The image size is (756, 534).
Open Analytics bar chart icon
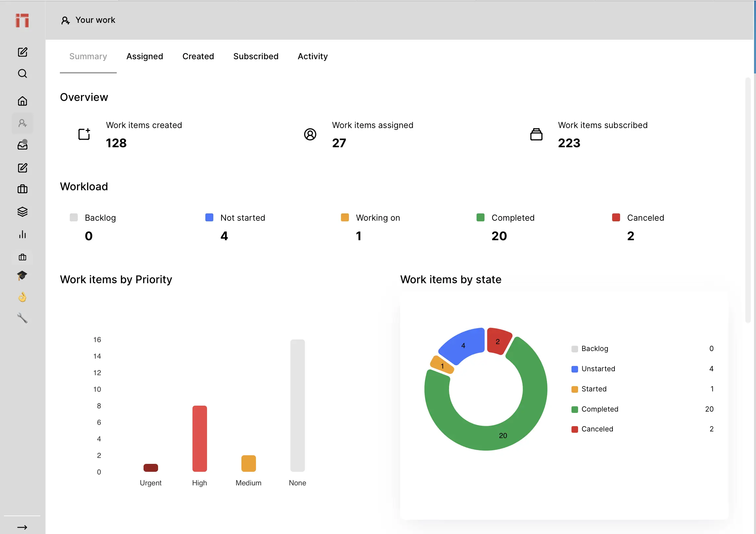(x=22, y=235)
